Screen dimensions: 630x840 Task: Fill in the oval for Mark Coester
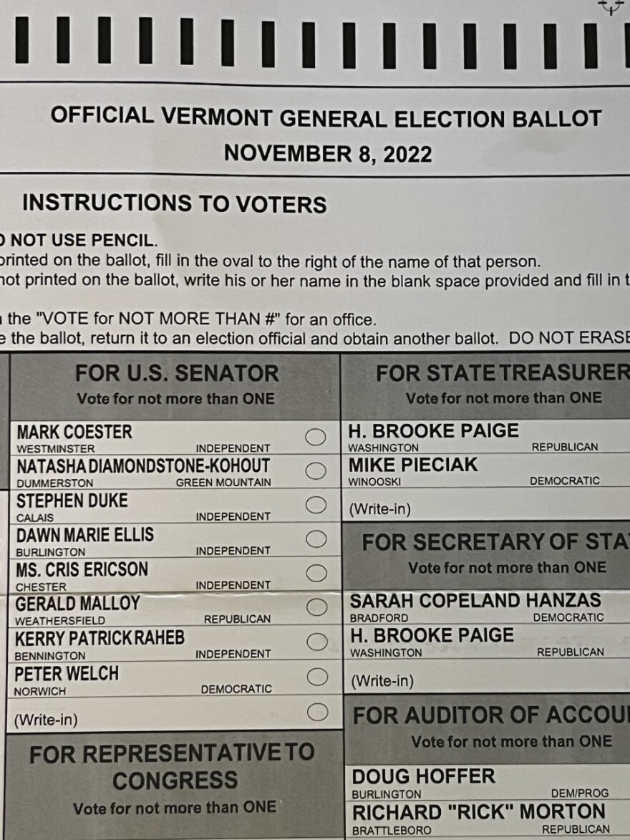[x=316, y=437]
